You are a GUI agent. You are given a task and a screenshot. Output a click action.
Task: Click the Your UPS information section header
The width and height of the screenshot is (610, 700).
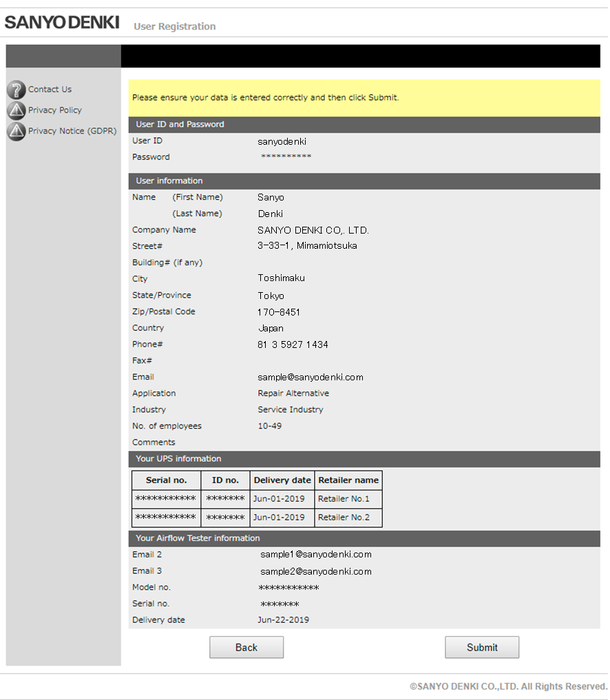[364, 459]
